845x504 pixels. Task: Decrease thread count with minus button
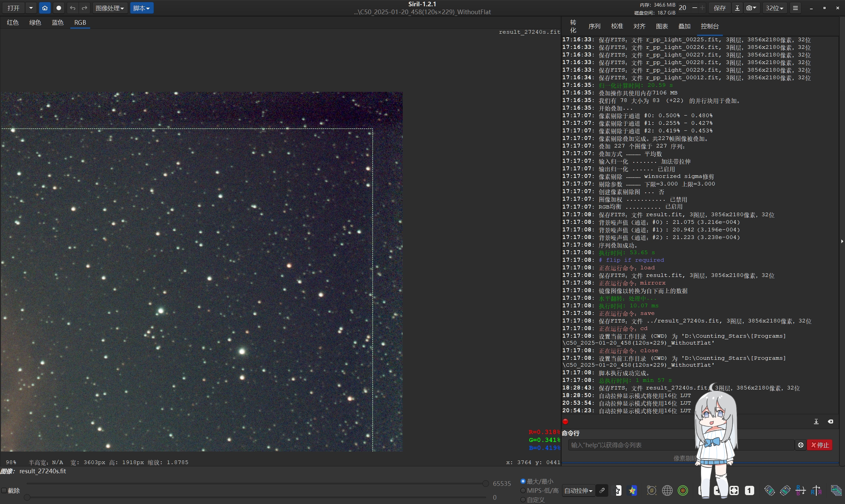(x=694, y=8)
